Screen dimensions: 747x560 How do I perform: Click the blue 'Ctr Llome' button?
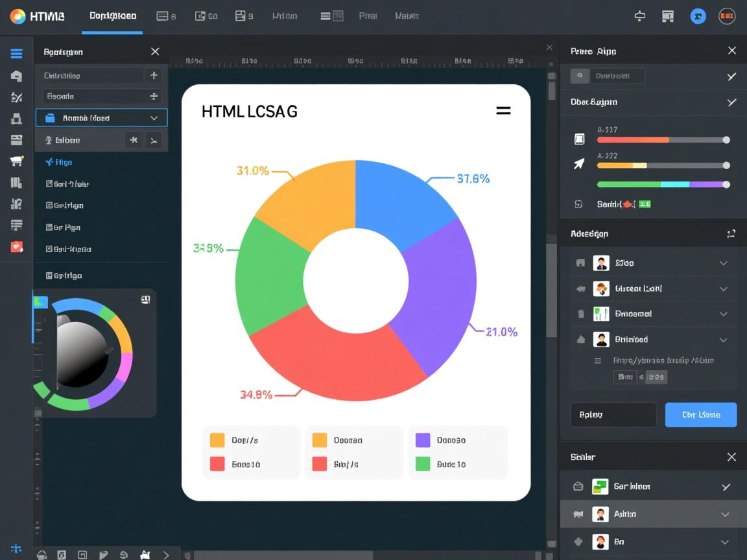[700, 415]
